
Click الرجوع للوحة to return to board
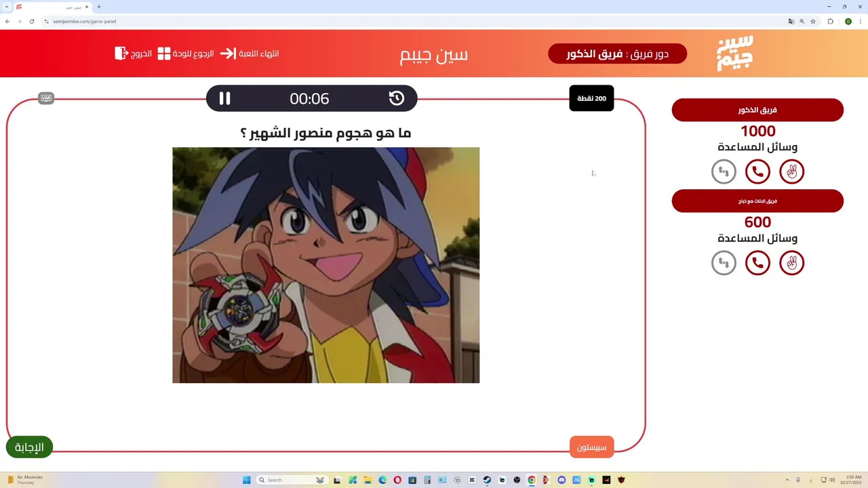193,54
